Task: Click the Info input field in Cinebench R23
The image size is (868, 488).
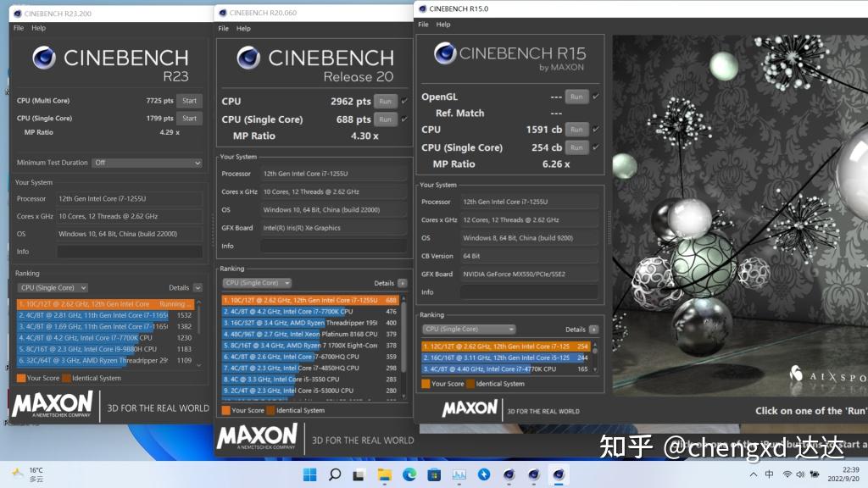Action: (x=129, y=250)
